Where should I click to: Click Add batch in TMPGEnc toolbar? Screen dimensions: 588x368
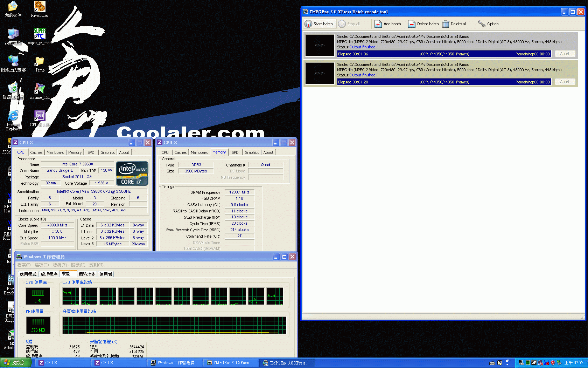point(388,24)
